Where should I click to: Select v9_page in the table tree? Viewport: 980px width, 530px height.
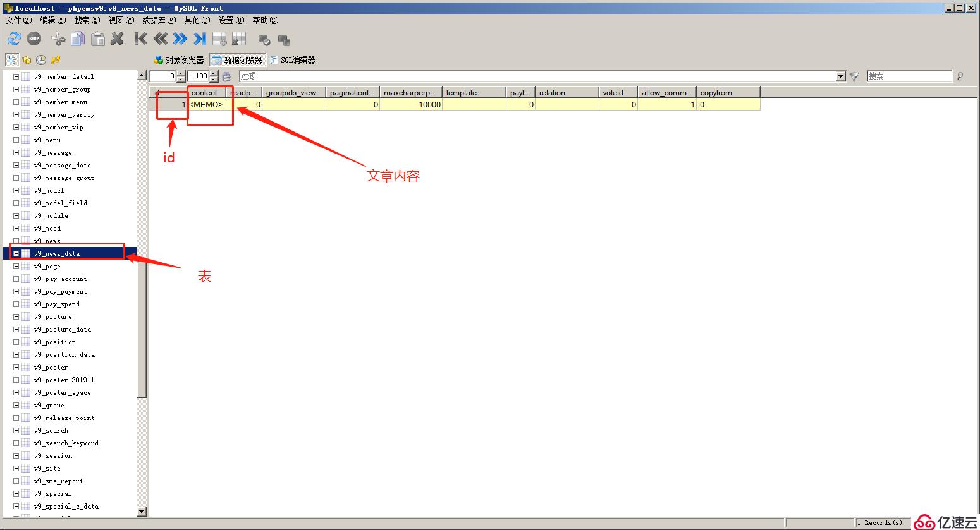coord(47,266)
